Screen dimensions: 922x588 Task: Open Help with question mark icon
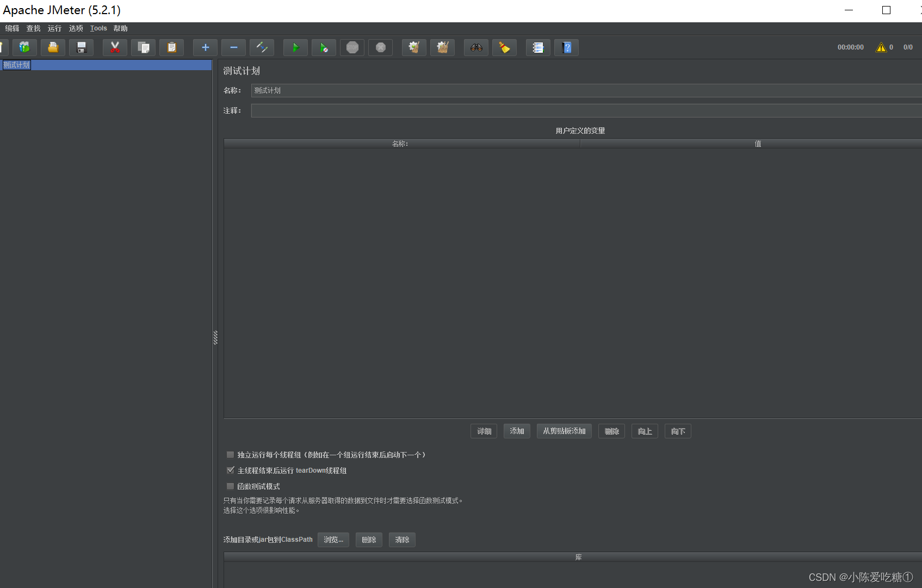[x=566, y=48]
